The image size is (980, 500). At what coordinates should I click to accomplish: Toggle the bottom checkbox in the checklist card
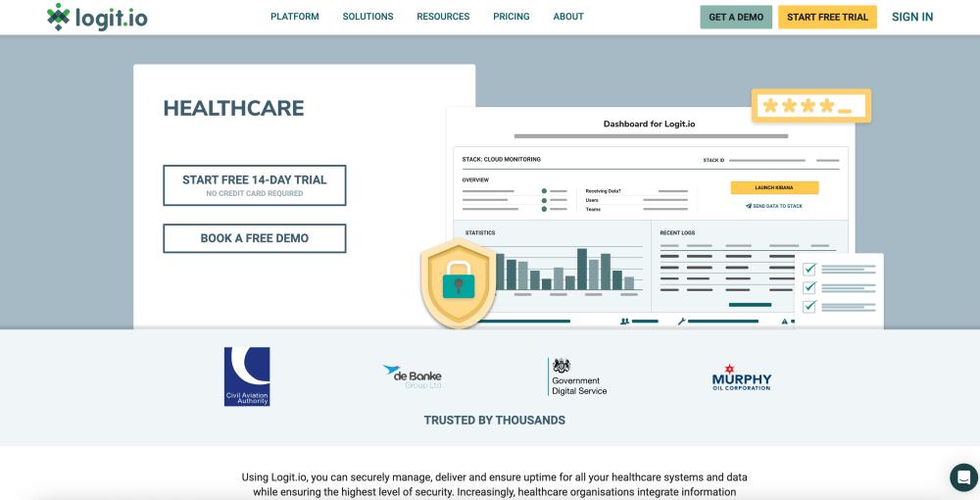[809, 307]
